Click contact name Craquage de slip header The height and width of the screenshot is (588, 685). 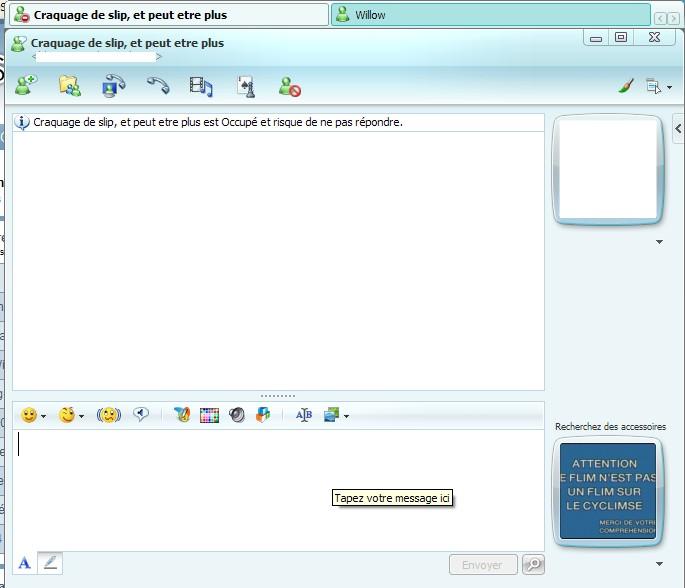[127, 43]
